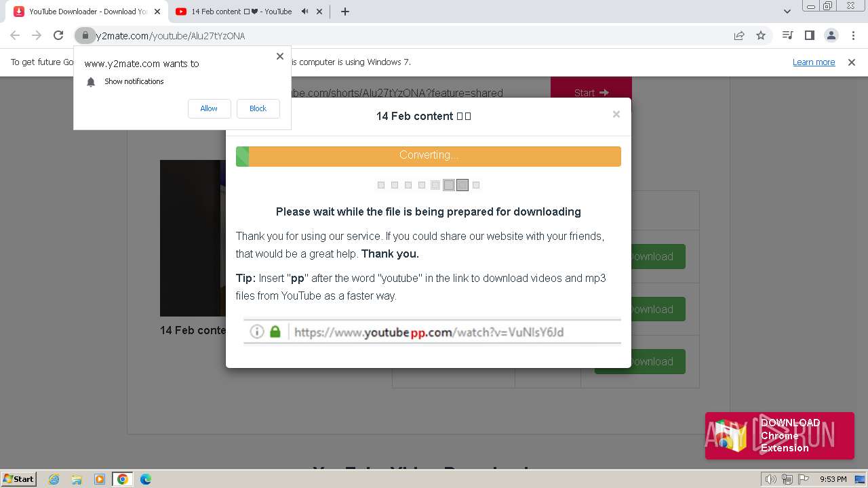Open File Explorer from taskbar
The height and width of the screenshot is (488, 868).
(77, 479)
